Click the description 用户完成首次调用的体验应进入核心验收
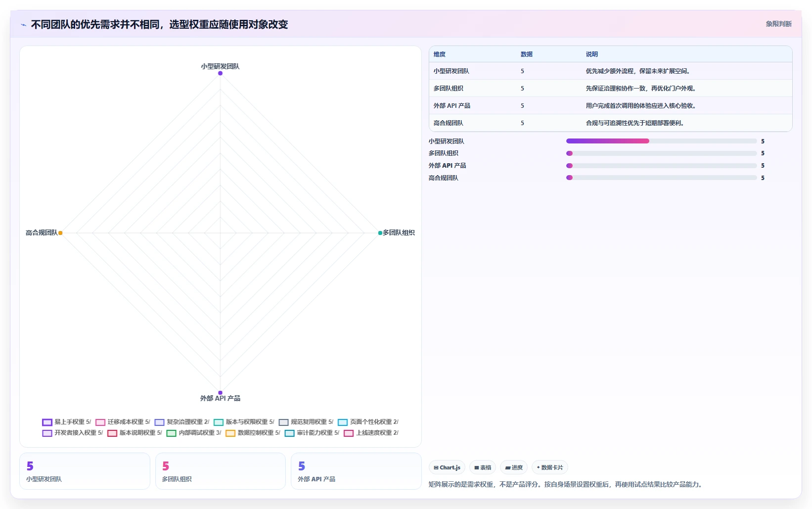812x509 pixels. coord(641,106)
